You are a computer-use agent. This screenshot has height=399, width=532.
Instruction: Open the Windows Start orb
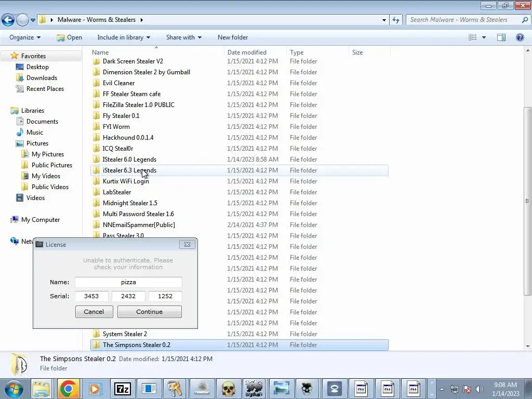[x=14, y=389]
